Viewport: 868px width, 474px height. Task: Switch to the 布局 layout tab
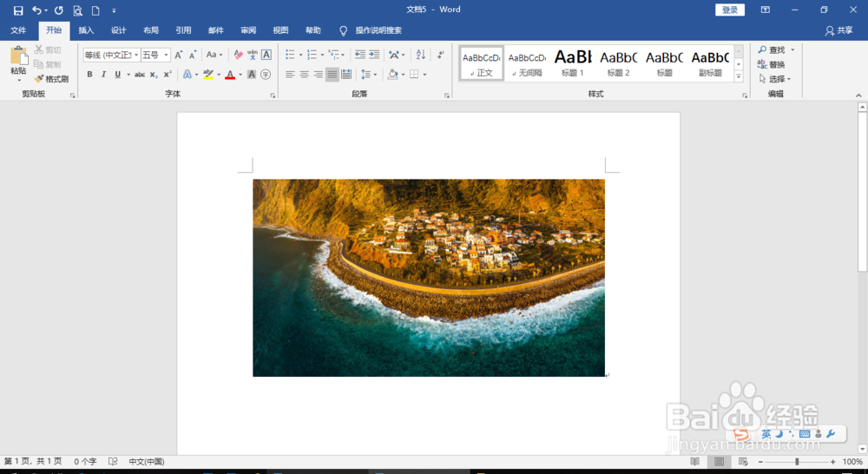coord(150,30)
